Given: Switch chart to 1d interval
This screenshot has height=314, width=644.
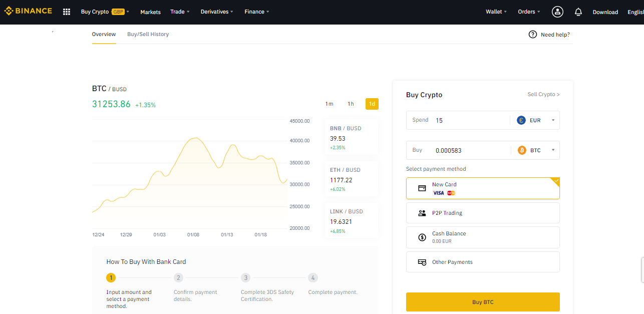Looking at the screenshot, I should [372, 104].
